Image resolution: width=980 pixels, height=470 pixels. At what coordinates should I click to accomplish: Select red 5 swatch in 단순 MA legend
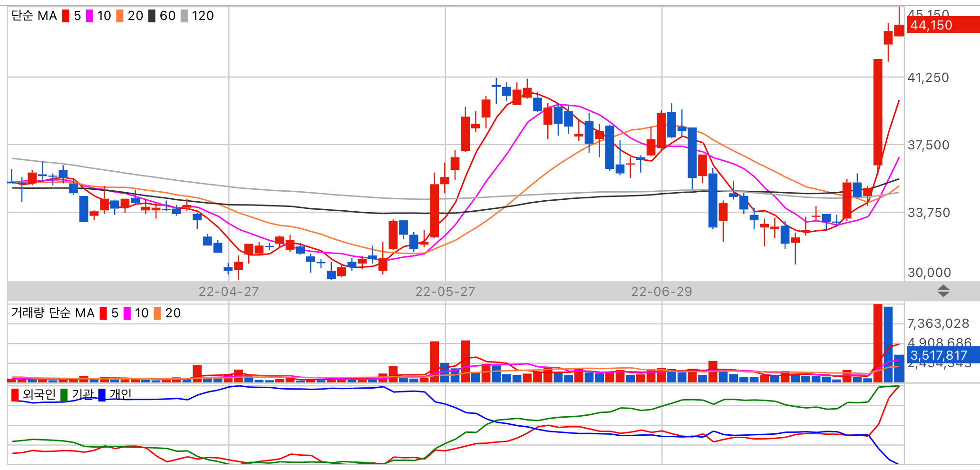pos(66,16)
